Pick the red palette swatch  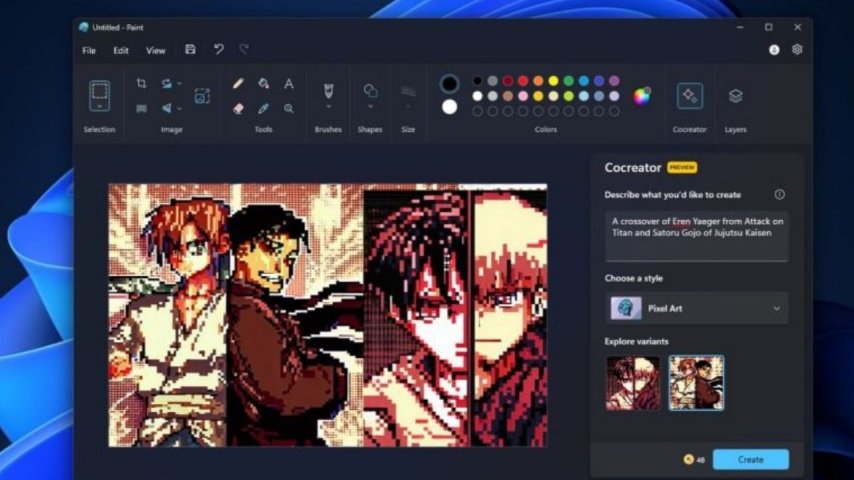[523, 81]
